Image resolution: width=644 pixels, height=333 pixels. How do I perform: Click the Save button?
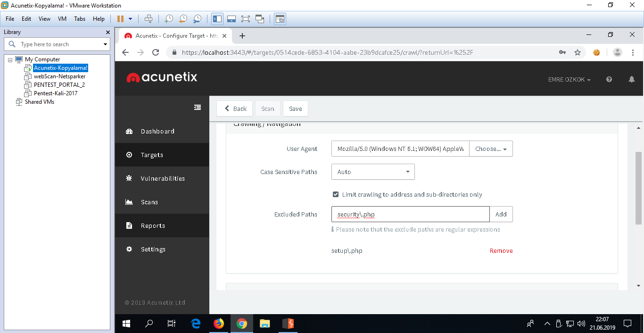click(x=295, y=108)
